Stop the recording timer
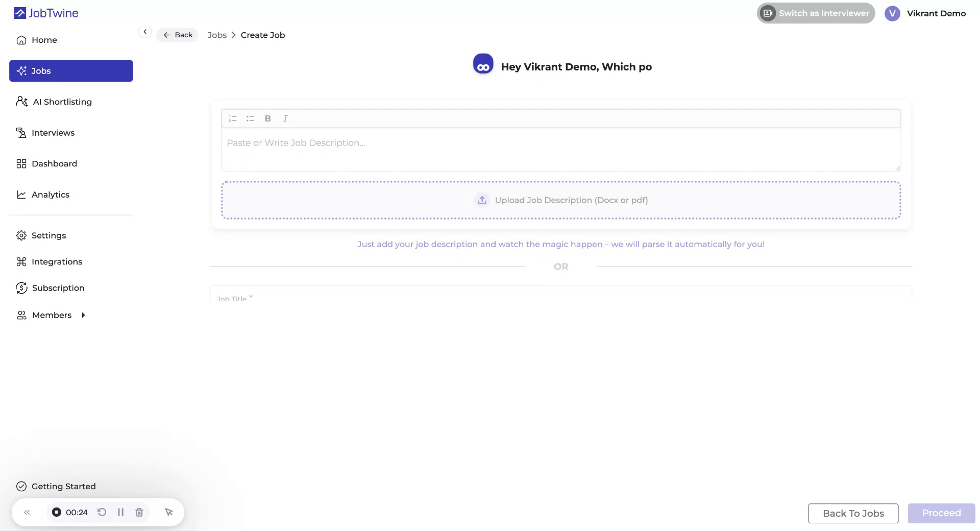This screenshot has height=531, width=980. 56,512
